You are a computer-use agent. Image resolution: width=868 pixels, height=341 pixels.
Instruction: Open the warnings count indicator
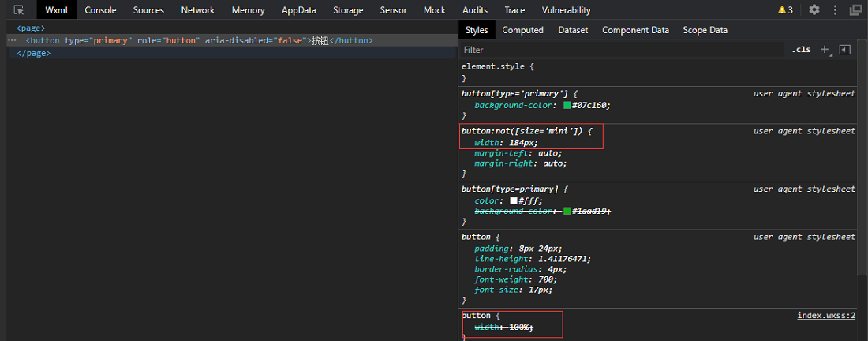tap(785, 10)
